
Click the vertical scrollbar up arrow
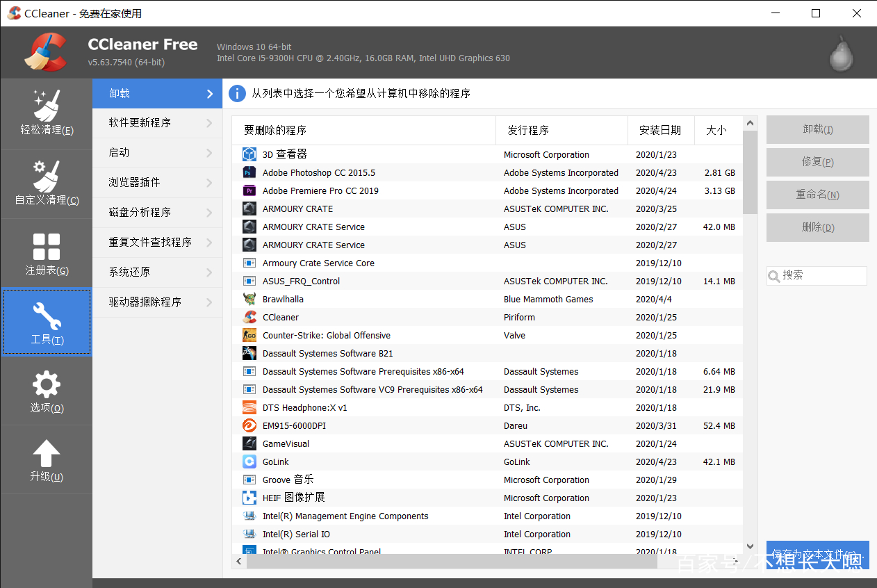[x=750, y=123]
